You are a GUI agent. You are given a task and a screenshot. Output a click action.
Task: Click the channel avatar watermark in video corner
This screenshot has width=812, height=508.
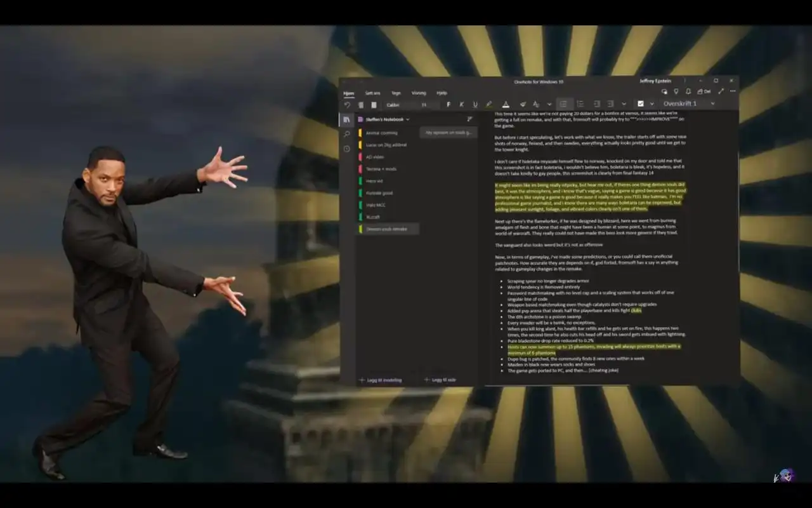tap(785, 475)
